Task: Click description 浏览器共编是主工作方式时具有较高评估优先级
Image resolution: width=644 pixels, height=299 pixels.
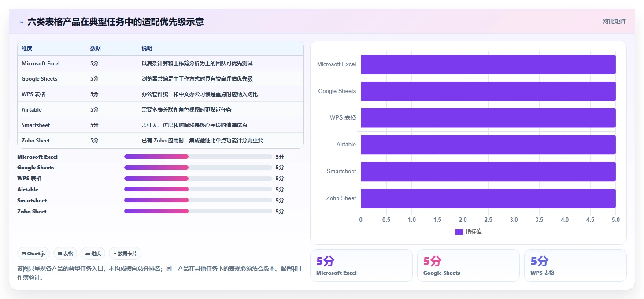Action: 197,79
